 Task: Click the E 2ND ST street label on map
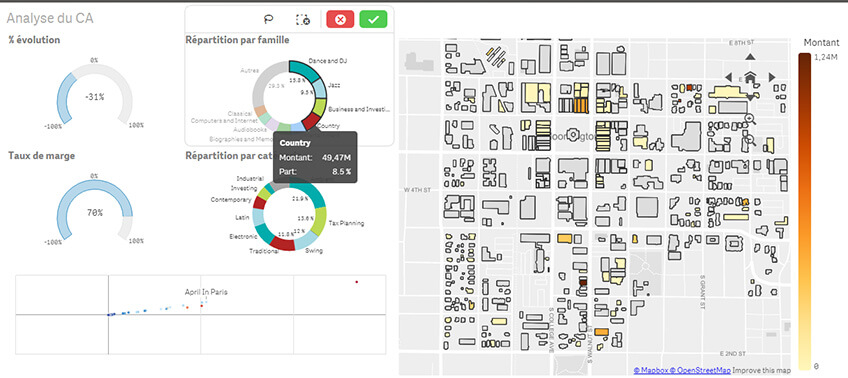[733, 353]
